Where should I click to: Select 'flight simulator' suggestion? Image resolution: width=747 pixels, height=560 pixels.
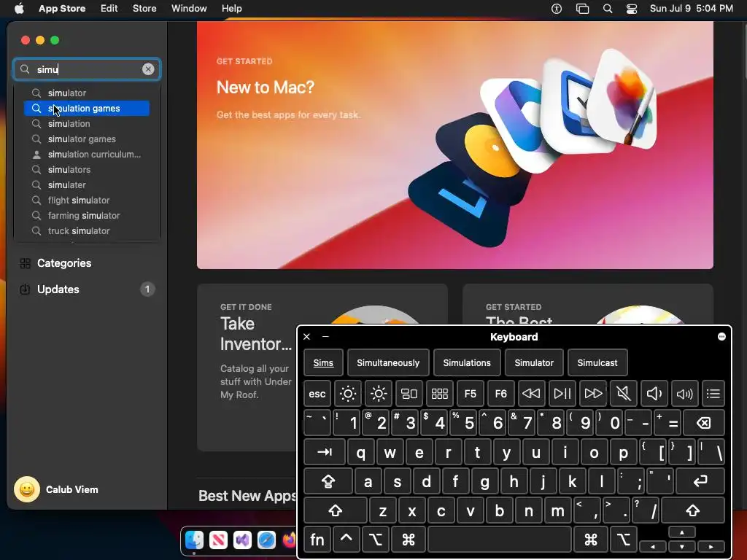coord(87,200)
